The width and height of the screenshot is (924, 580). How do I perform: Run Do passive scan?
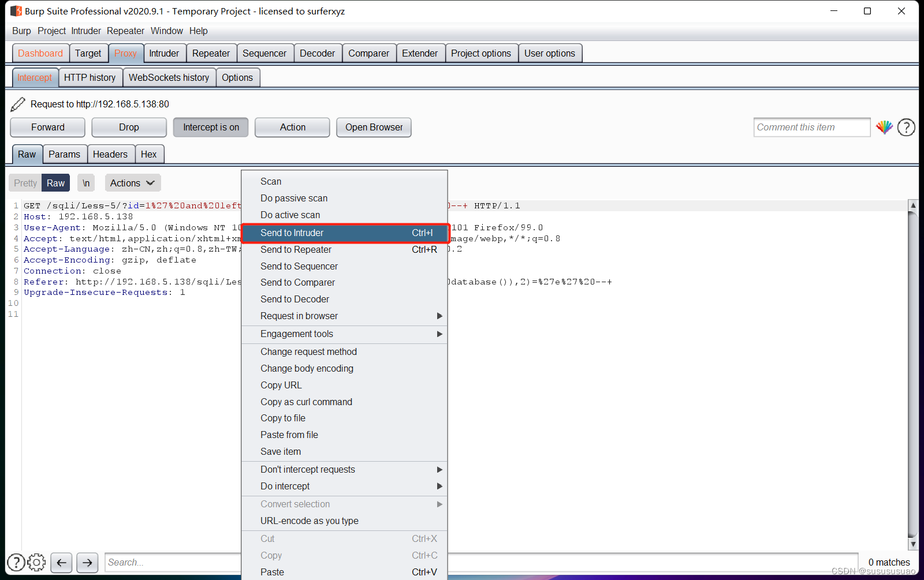[x=344, y=198]
